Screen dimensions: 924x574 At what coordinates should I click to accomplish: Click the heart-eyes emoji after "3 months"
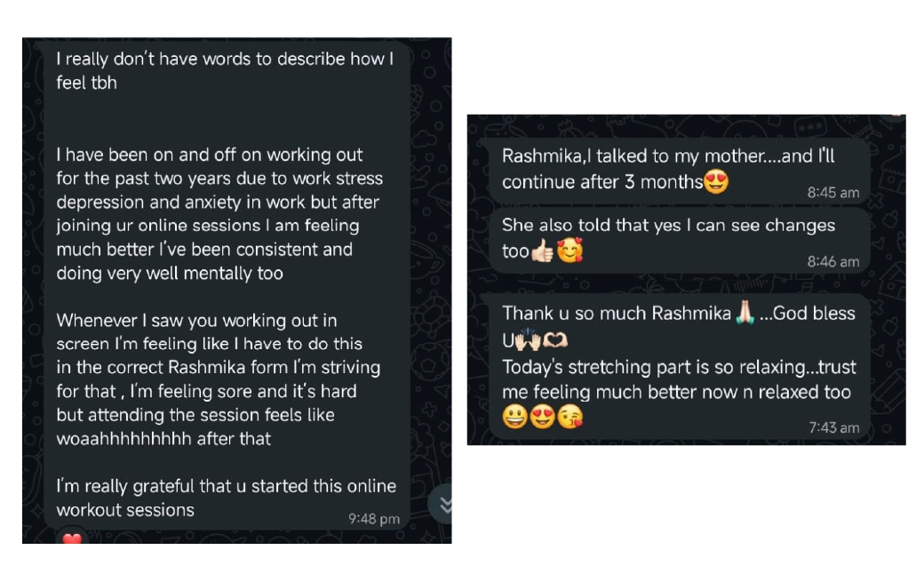pos(716,182)
